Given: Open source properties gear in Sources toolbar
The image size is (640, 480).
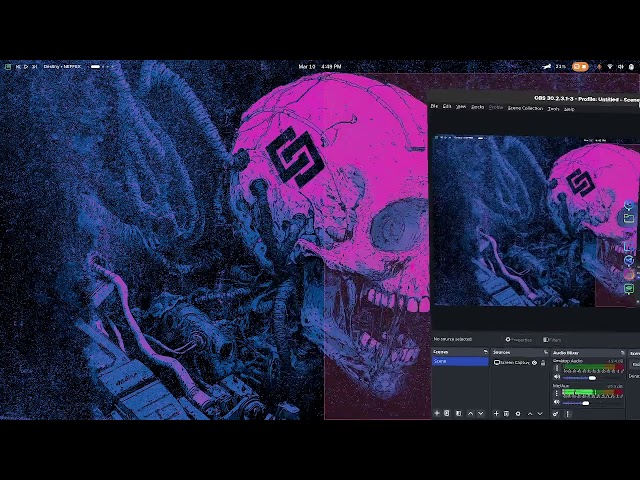Looking at the screenshot, I should click(516, 413).
